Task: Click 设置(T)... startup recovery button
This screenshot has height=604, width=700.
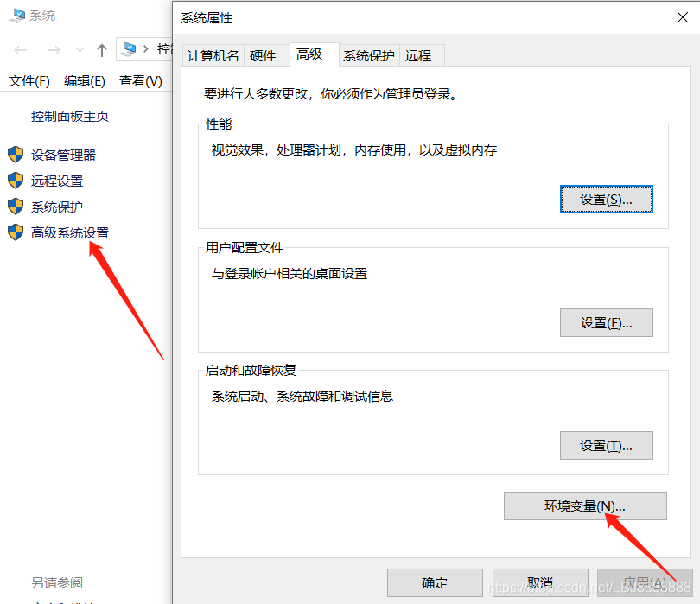Action: [x=607, y=446]
